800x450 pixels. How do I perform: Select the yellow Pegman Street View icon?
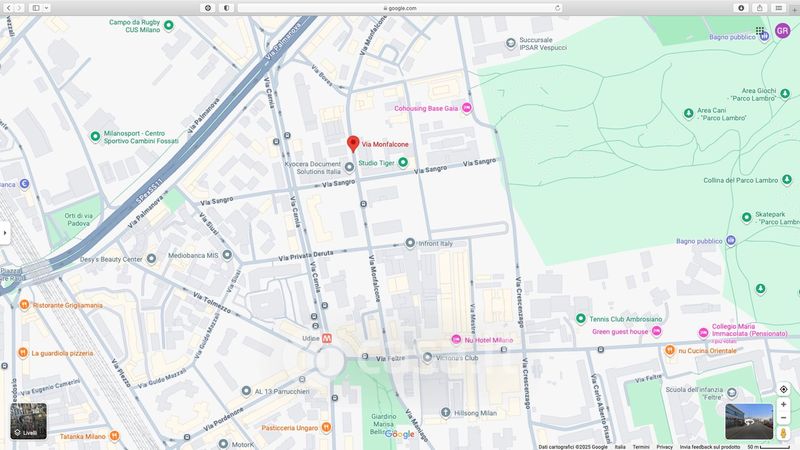(x=783, y=436)
